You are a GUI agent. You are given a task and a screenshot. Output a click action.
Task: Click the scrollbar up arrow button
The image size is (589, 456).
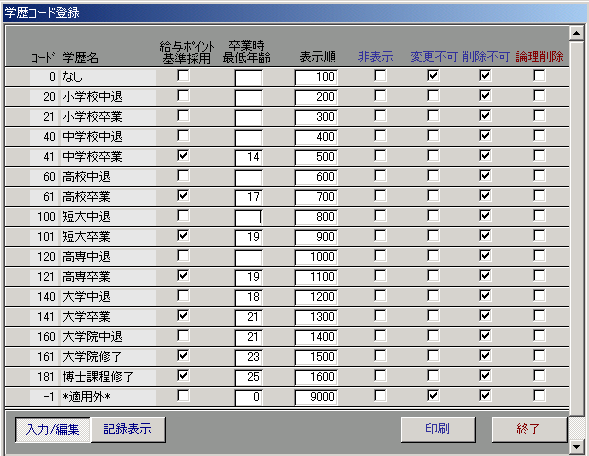(x=576, y=33)
